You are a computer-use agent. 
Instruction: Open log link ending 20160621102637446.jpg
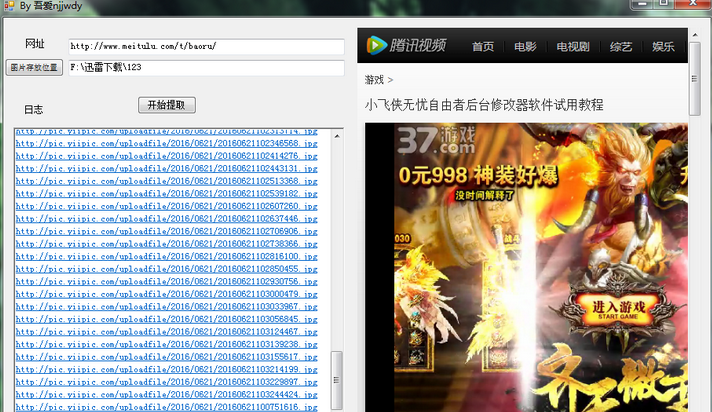click(167, 219)
